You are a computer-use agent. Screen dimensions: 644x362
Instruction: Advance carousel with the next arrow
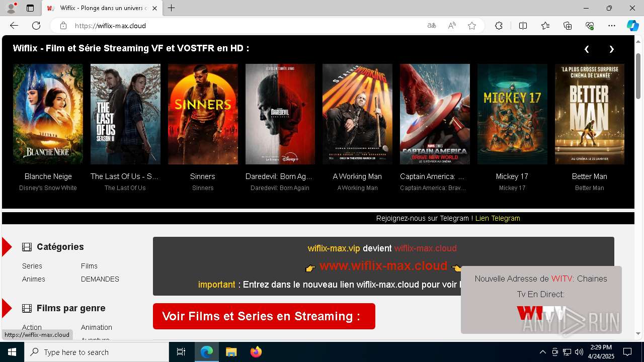coord(612,49)
